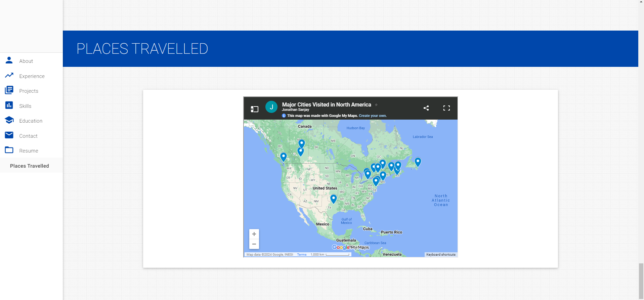This screenshot has height=300, width=644.
Task: Click the Education graduation cap icon
Action: (x=9, y=120)
